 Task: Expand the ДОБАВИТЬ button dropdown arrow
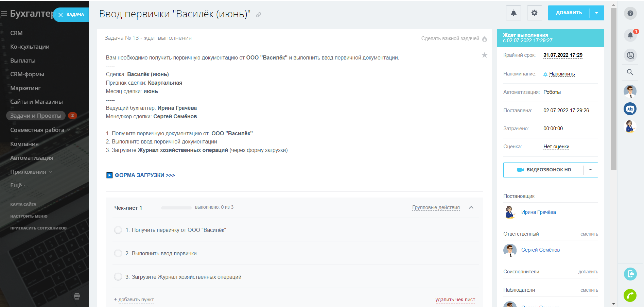pos(596,13)
